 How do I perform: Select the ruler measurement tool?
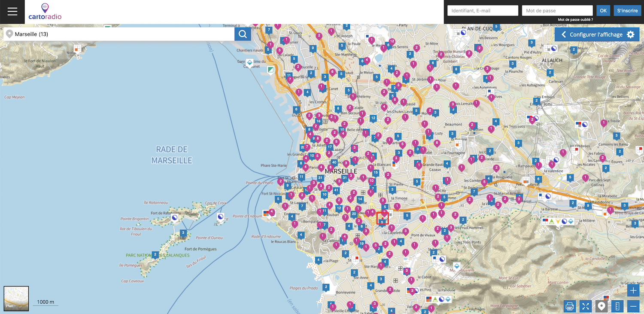pos(617,306)
